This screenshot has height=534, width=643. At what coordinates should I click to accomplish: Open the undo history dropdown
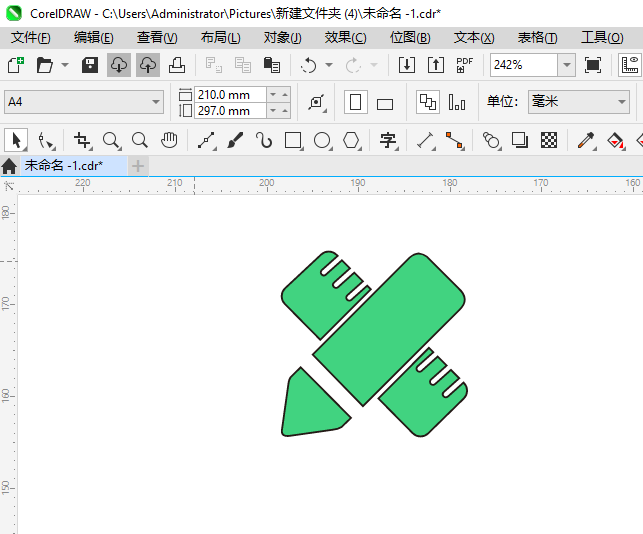329,65
